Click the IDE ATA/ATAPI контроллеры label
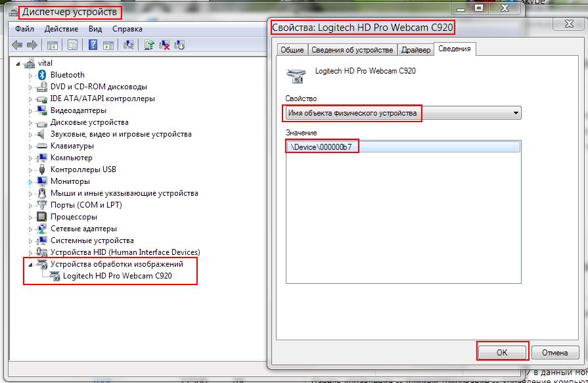 point(102,99)
